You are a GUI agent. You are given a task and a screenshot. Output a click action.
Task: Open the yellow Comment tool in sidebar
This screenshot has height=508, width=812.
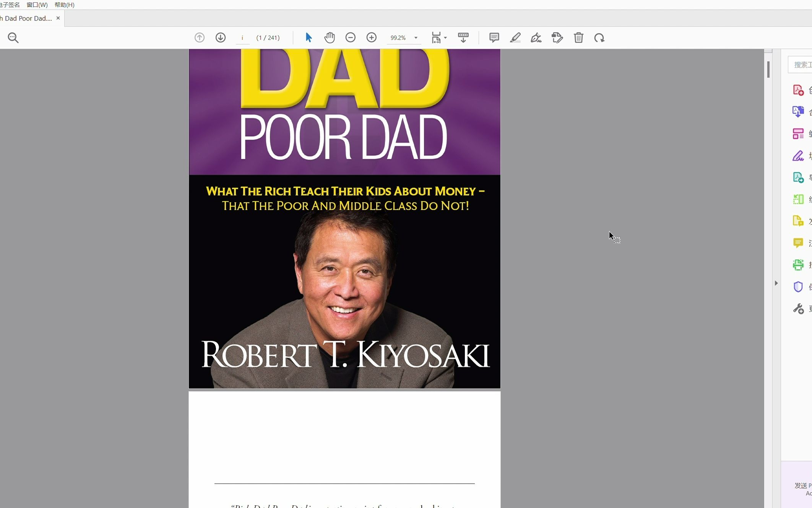click(x=798, y=243)
